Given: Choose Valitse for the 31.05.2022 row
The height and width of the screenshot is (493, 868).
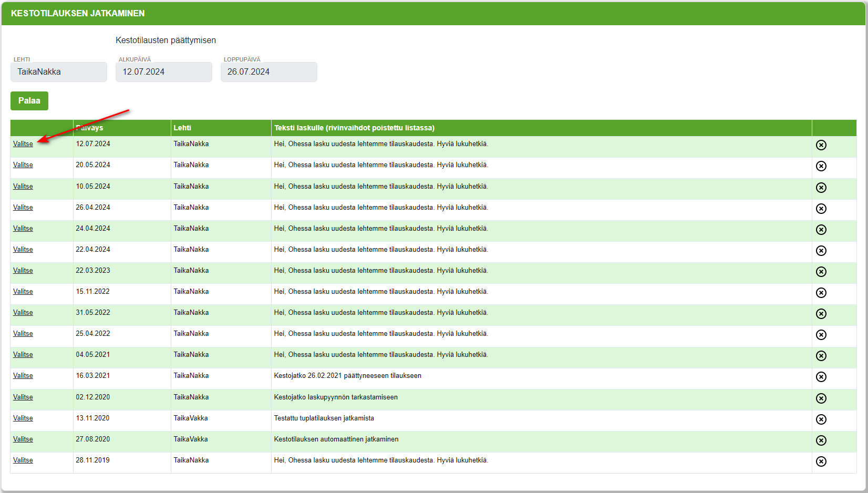Looking at the screenshot, I should 23,313.
